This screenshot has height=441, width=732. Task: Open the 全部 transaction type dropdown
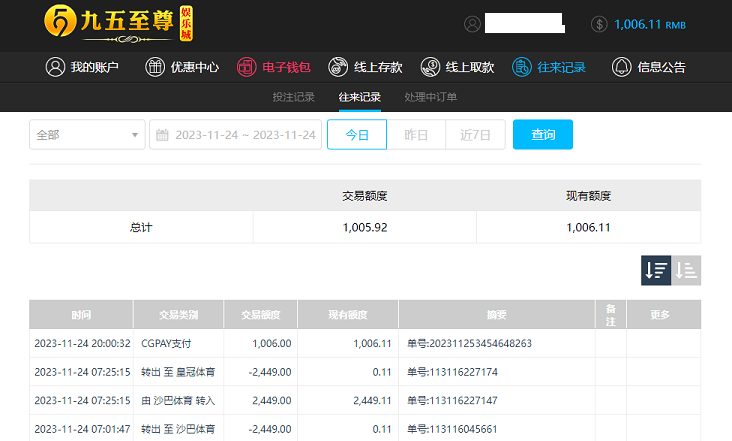(x=87, y=135)
